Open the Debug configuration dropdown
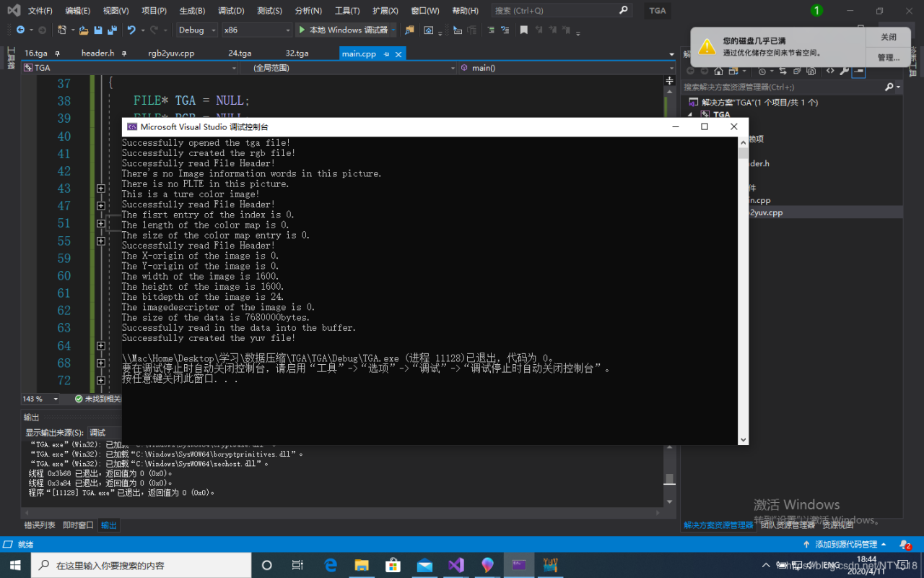The image size is (924, 578). pos(196,30)
